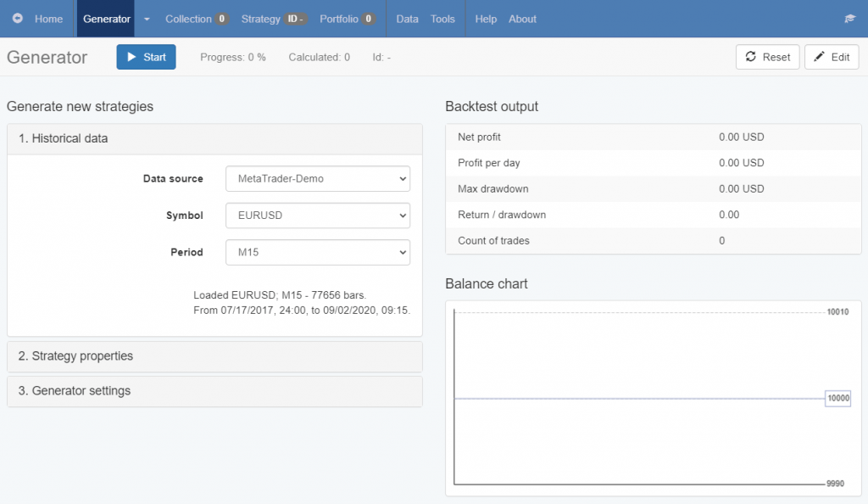Click the Edit button
The height and width of the screenshot is (504, 868).
click(831, 57)
